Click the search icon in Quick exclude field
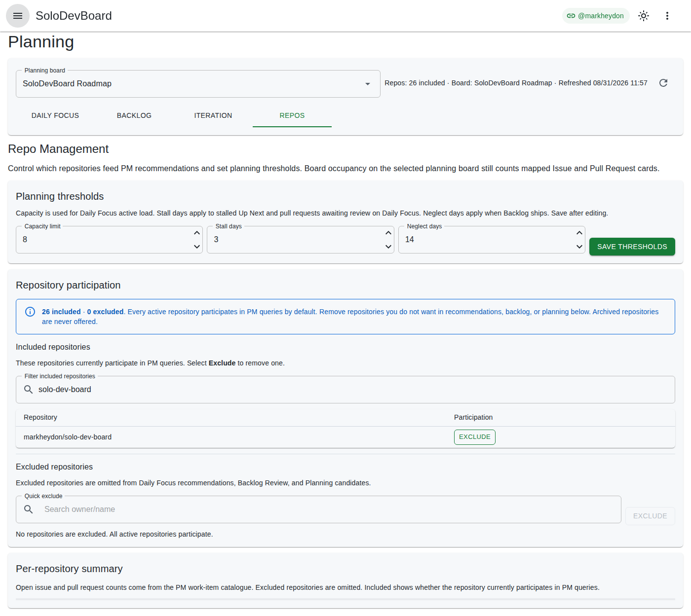The height and width of the screenshot is (616, 691). point(29,509)
